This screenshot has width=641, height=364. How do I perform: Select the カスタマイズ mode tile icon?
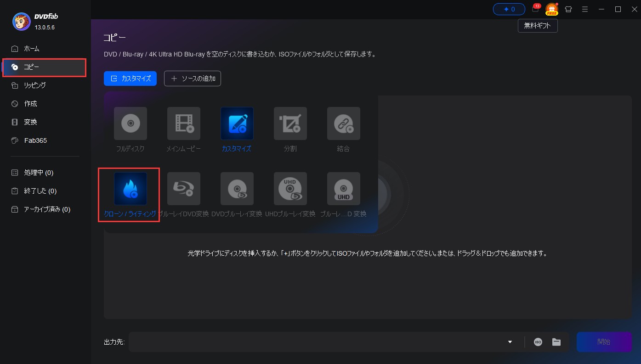coord(237,123)
